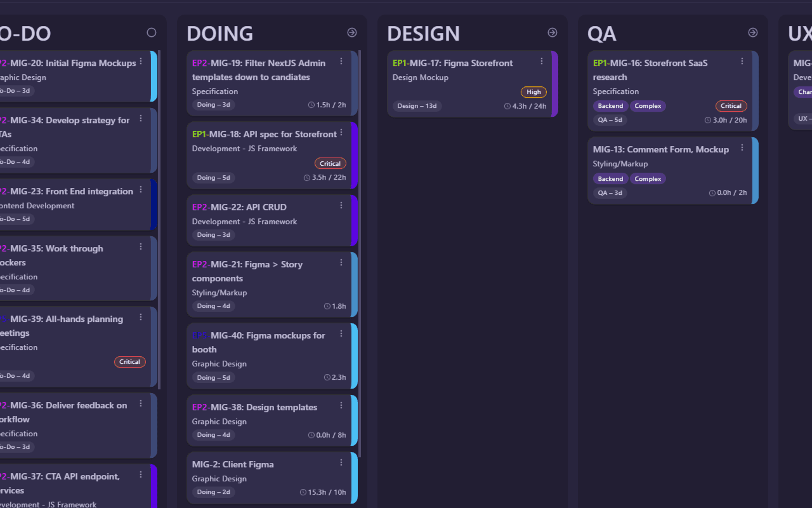The height and width of the screenshot is (508, 812).
Task: Click the purple edge strip on EP1-MIG-17 card
Action: (556, 83)
